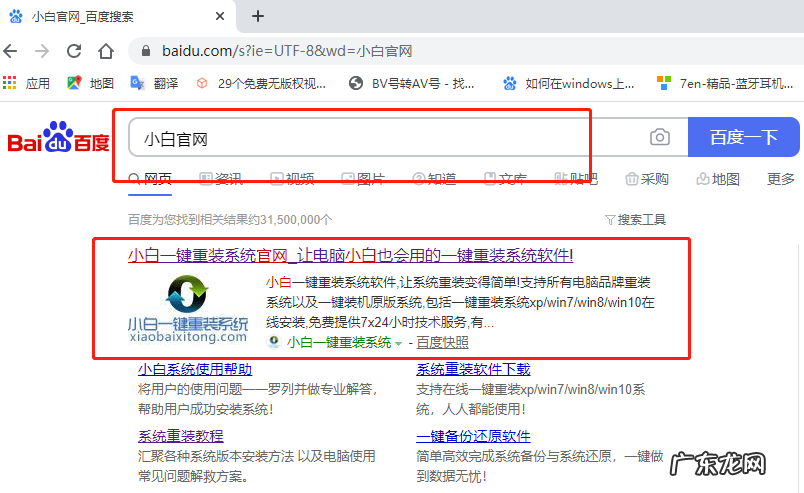Open the 小白系统使用帮助 sublink
The width and height of the screenshot is (804, 493).
195,369
